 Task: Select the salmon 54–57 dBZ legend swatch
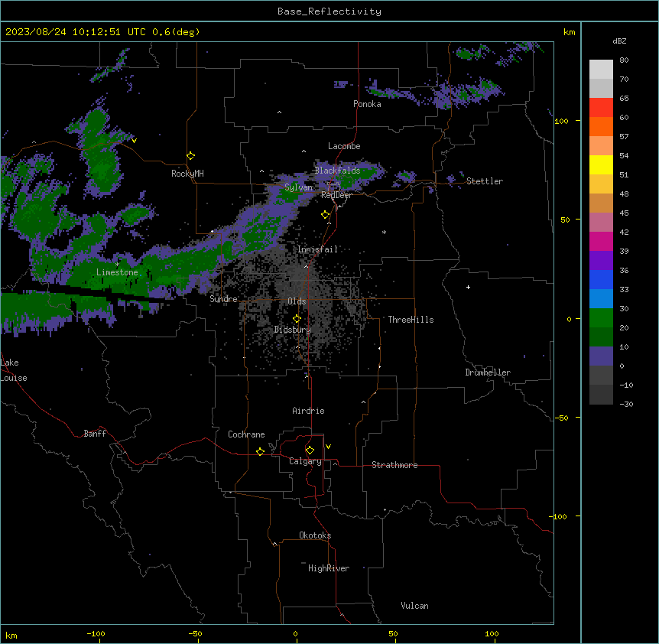pyautogui.click(x=601, y=145)
